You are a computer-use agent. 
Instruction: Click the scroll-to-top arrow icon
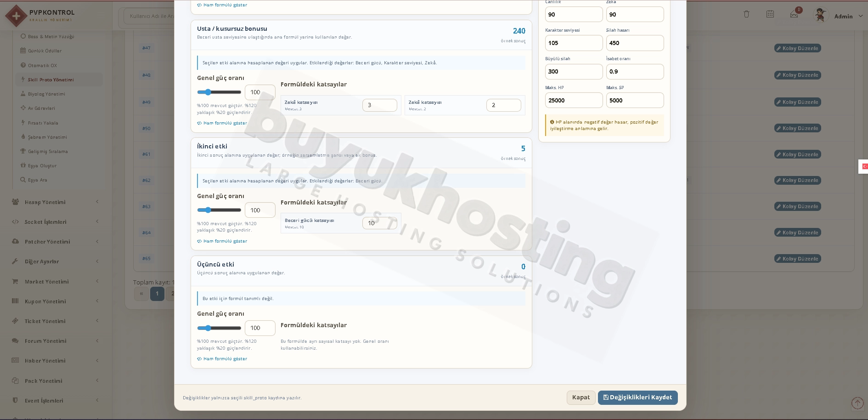tap(857, 403)
